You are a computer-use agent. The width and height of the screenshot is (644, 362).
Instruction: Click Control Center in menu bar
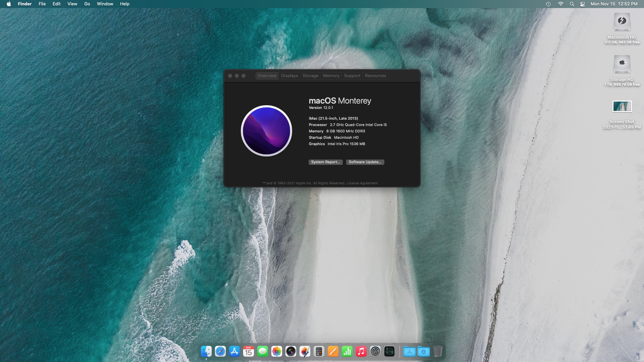click(583, 4)
